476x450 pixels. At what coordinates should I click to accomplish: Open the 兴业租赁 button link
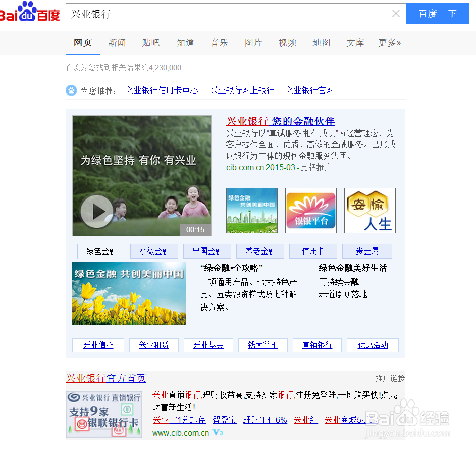pos(154,345)
